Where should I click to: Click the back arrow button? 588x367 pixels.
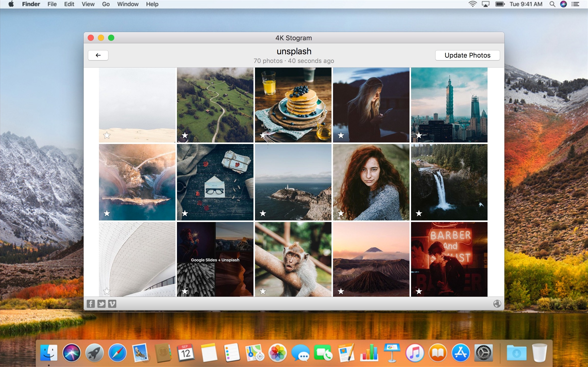pyautogui.click(x=98, y=55)
